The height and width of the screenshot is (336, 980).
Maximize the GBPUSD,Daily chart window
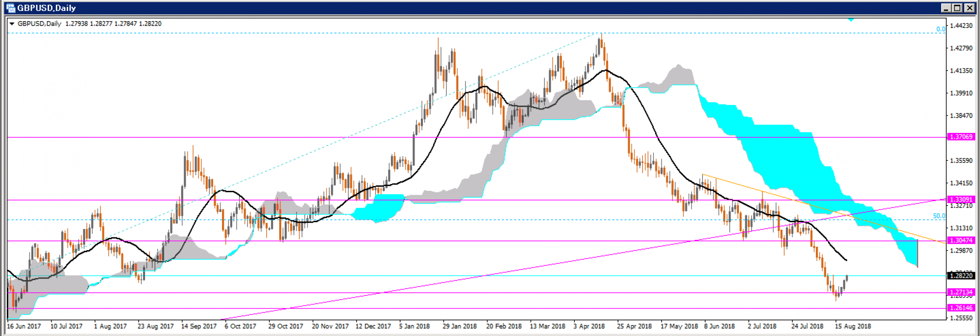[957, 8]
